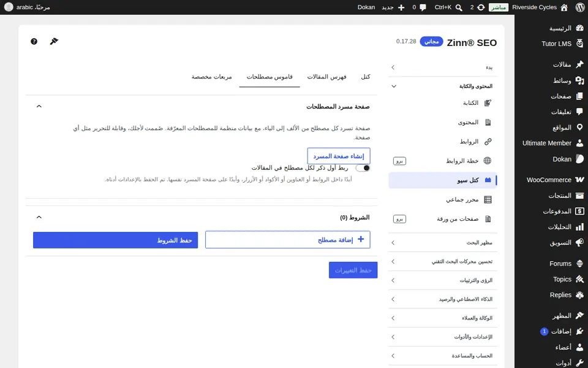Click the Forums icon in sidebar
The width and height of the screenshot is (588, 368).
point(580,264)
